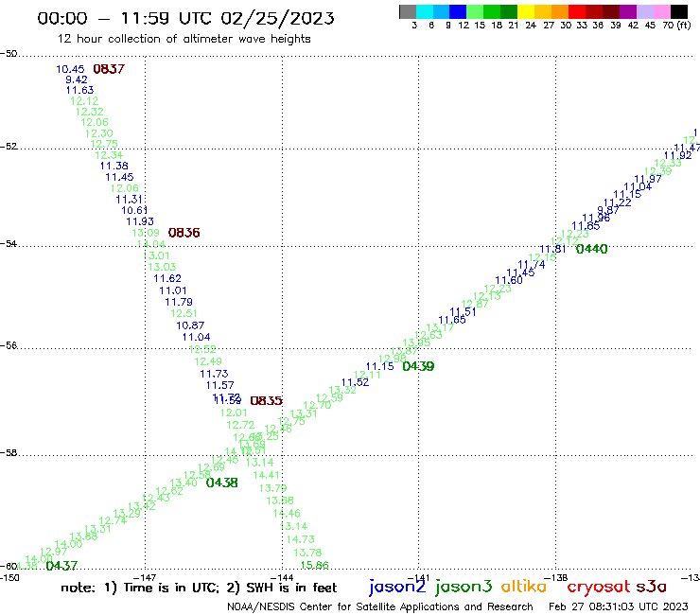Click the subtitle '12 hour collection of altimeter wave heights'

(184, 39)
